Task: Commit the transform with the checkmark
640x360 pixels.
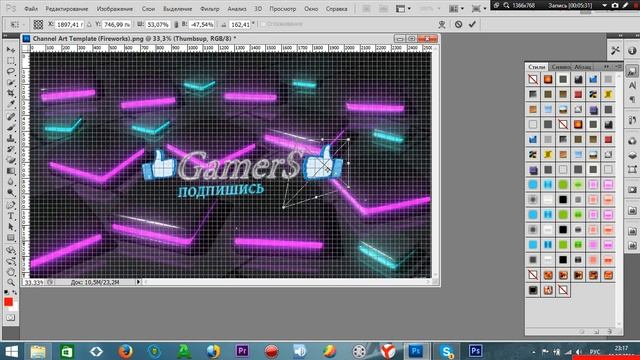Action: 472,24
